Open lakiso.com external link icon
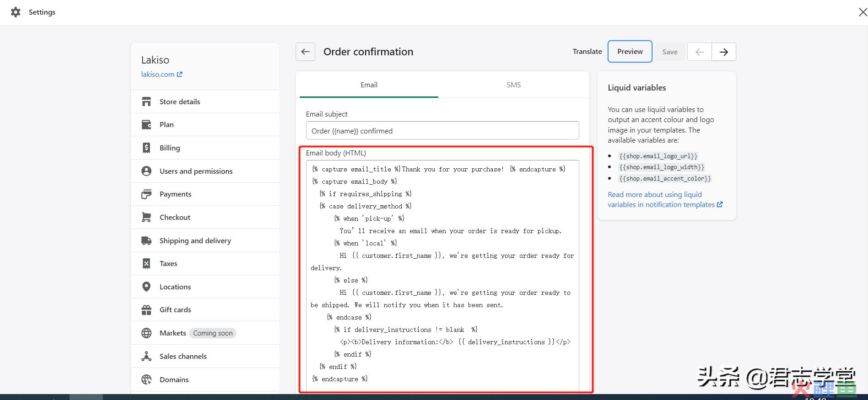The width and height of the screenshot is (868, 400). (179, 74)
